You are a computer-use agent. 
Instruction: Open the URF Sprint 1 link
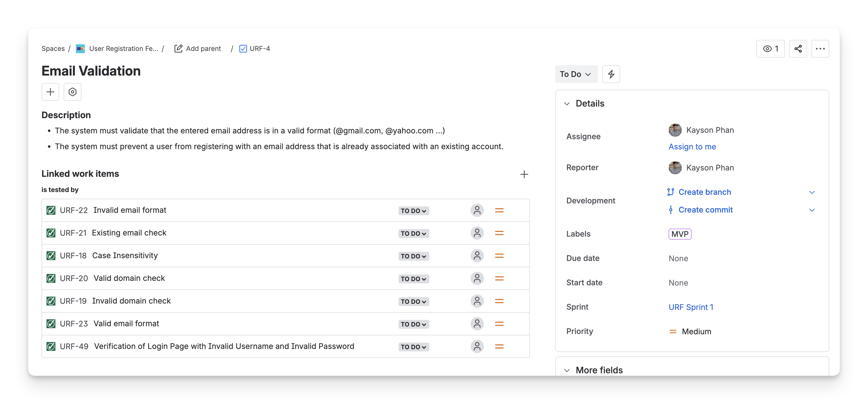[x=691, y=307]
